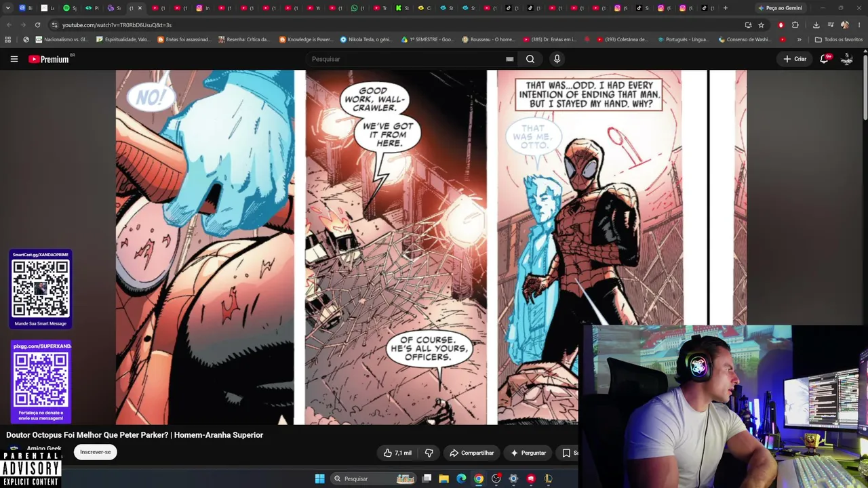Screen dimensions: 868x488
Task: Switch to the last TikTok tab
Action: 707,8
